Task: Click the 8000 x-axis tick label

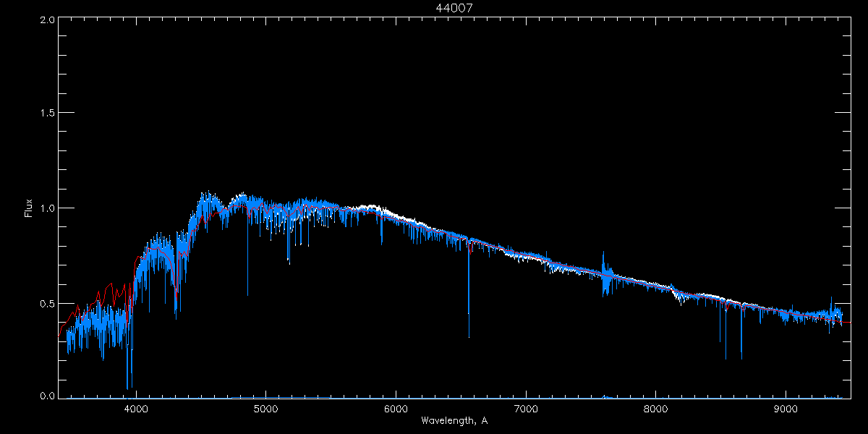Action: (656, 409)
